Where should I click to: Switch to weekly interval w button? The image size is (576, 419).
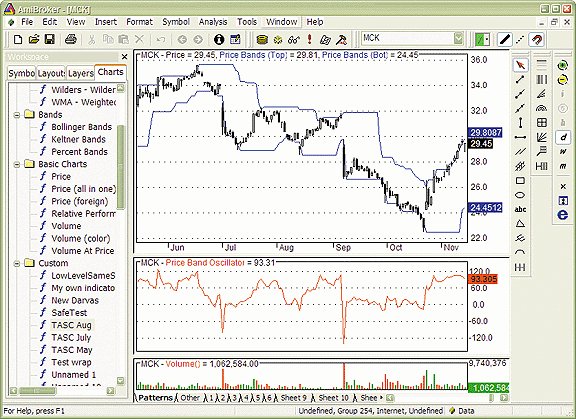(x=563, y=152)
